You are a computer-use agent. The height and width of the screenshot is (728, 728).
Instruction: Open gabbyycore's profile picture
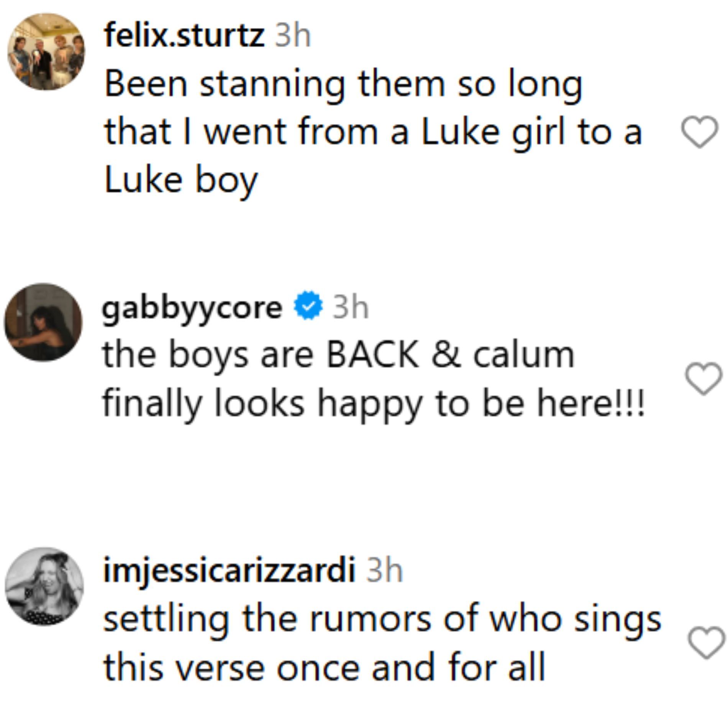click(43, 322)
